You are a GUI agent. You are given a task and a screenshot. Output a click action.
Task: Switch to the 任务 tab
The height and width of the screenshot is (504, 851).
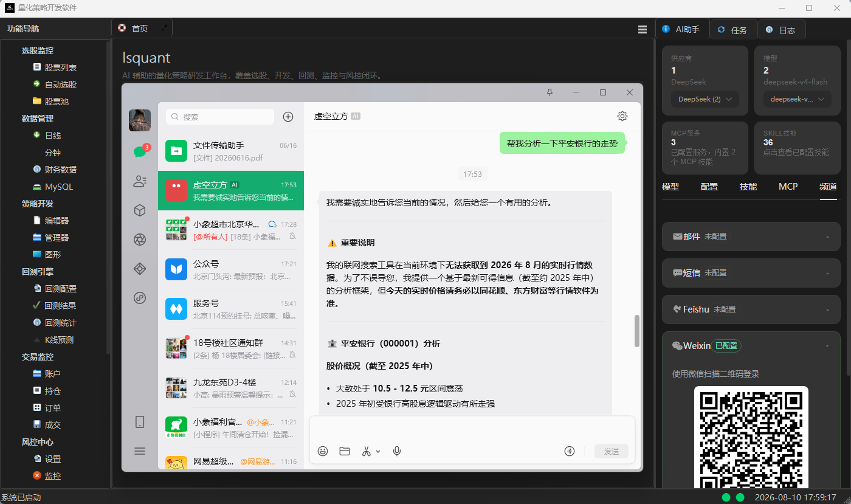(x=734, y=30)
